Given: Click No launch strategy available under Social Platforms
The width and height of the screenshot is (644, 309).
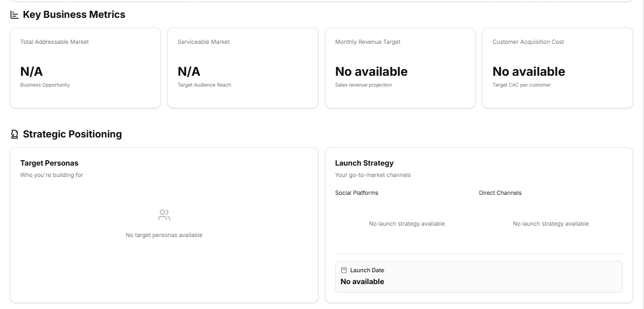Looking at the screenshot, I should tap(407, 223).
